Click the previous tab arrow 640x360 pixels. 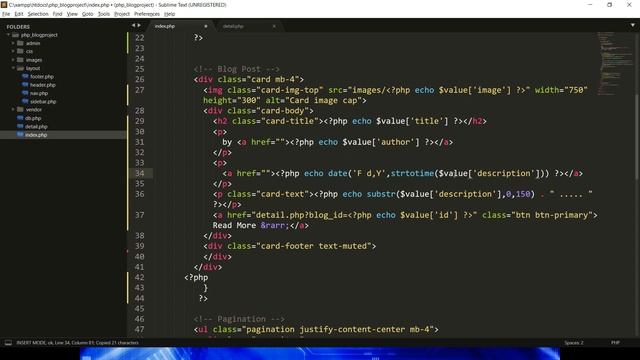(x=133, y=25)
